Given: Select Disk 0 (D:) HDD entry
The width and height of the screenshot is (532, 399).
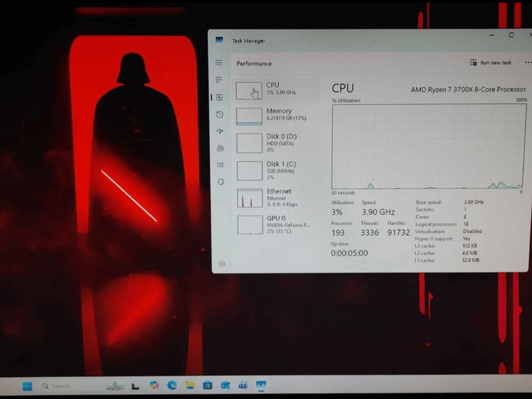Looking at the screenshot, I should pyautogui.click(x=277, y=143).
